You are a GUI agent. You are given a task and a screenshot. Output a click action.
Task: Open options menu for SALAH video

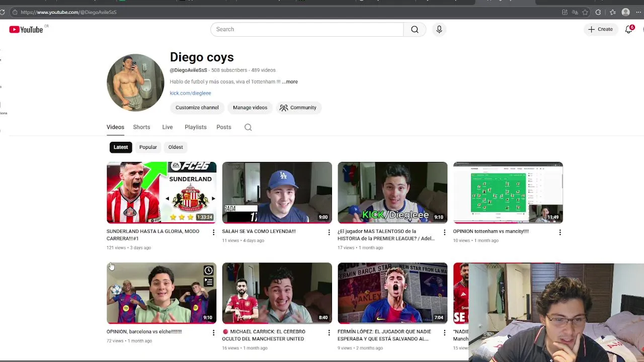(329, 232)
